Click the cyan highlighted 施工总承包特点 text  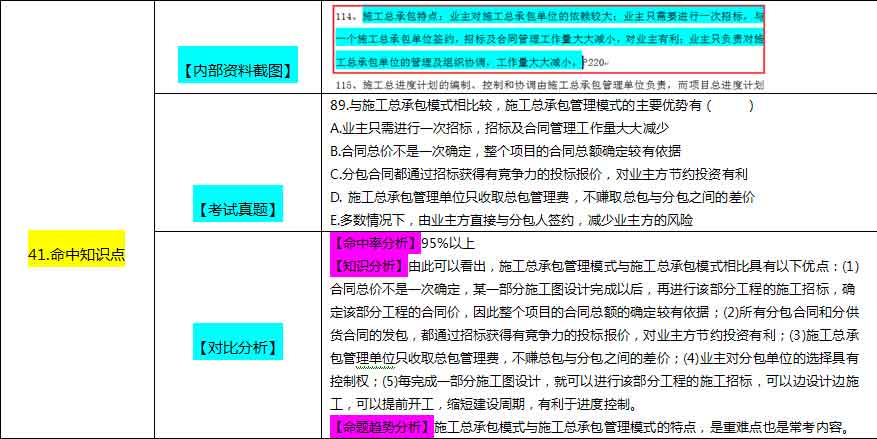point(396,18)
